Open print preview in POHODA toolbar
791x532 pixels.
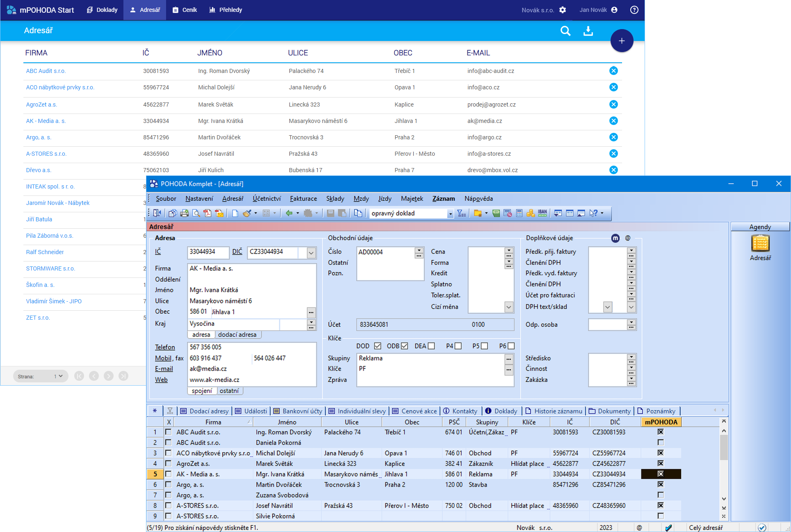pyautogui.click(x=196, y=213)
